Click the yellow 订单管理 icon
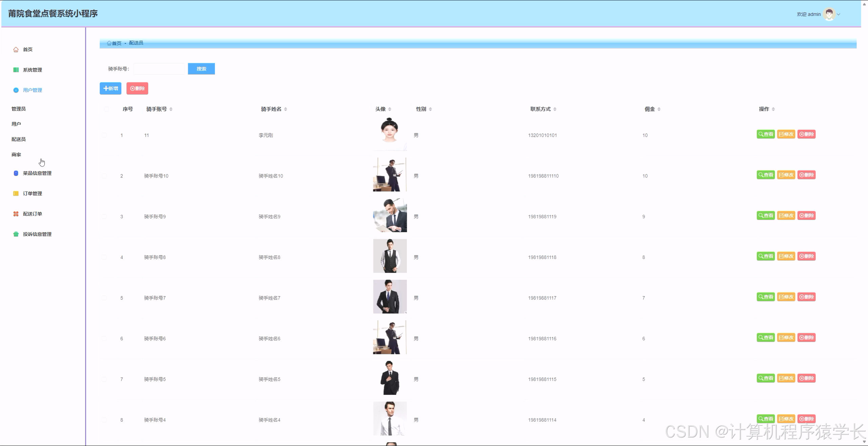The width and height of the screenshot is (868, 446). [x=16, y=193]
